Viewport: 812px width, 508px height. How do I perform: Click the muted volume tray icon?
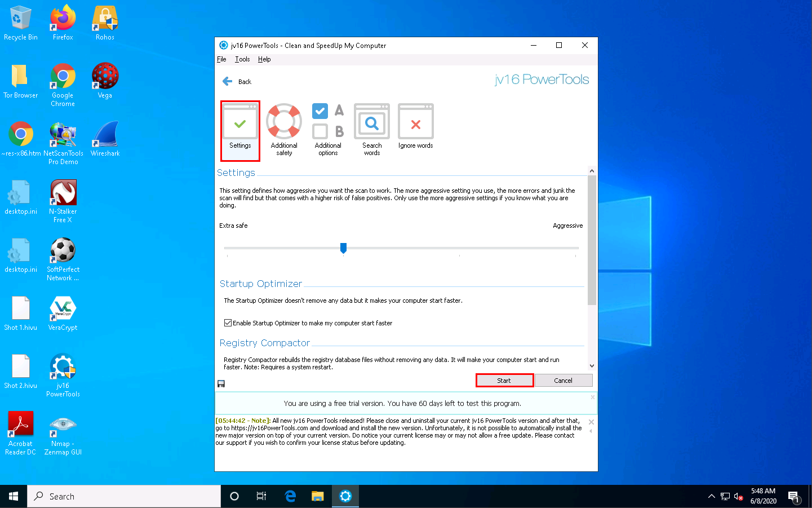point(739,497)
